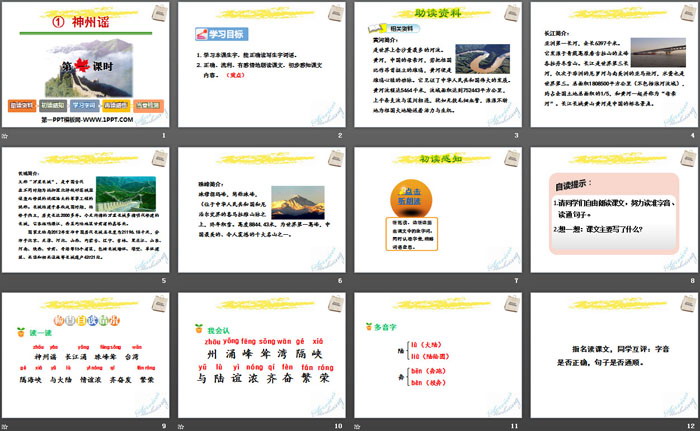Click the orange fruit bullet beside 我会认
This screenshot has height=431, width=700.
tap(199, 329)
